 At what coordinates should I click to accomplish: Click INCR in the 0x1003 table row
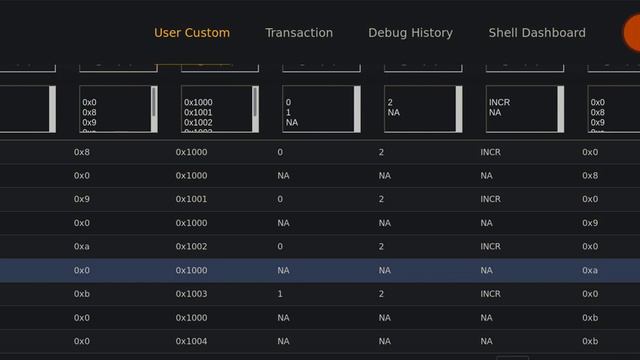(490, 294)
